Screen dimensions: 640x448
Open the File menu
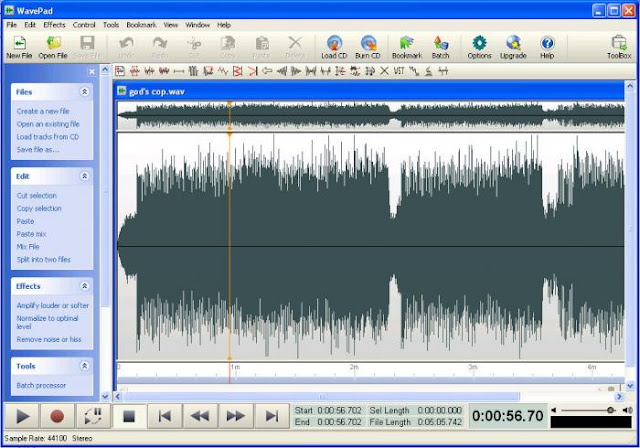click(x=11, y=25)
